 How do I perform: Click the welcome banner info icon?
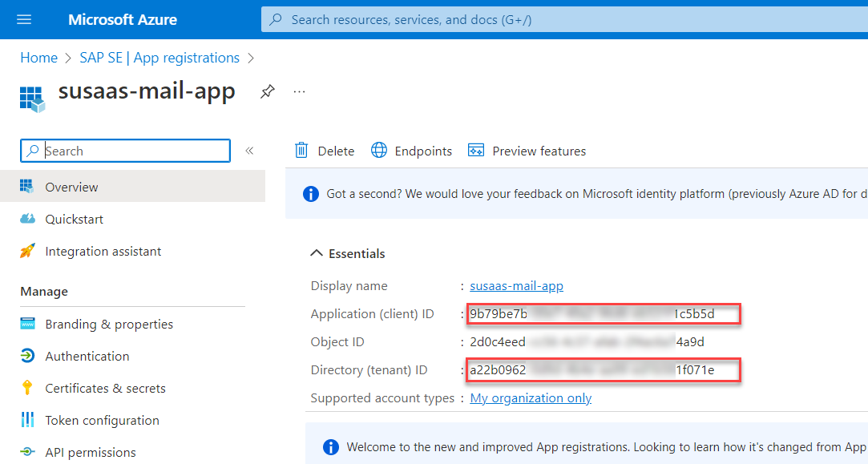[330, 447]
